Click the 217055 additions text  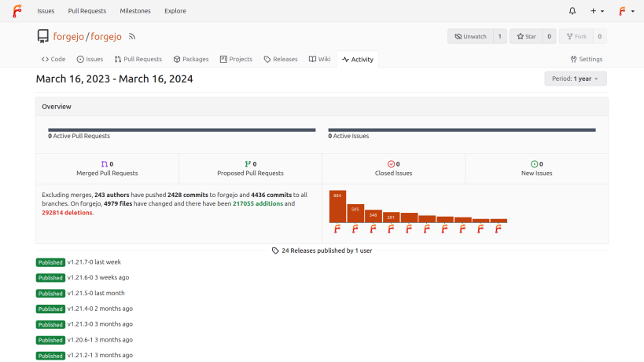click(x=258, y=203)
